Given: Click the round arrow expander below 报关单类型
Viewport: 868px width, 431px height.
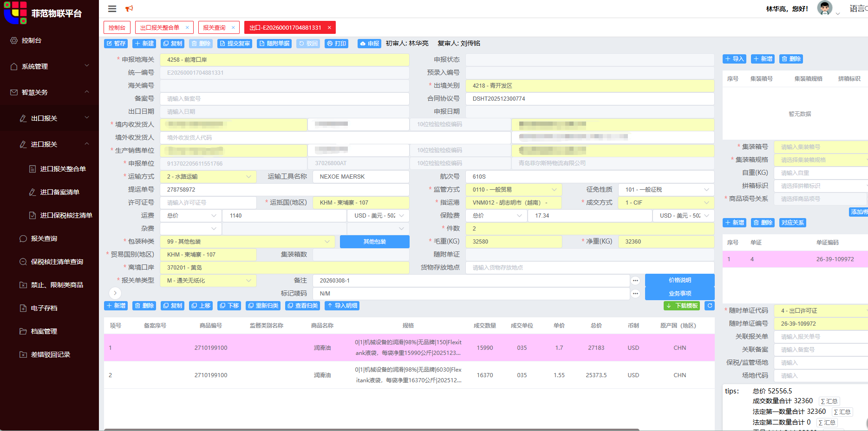Looking at the screenshot, I should tap(115, 293).
